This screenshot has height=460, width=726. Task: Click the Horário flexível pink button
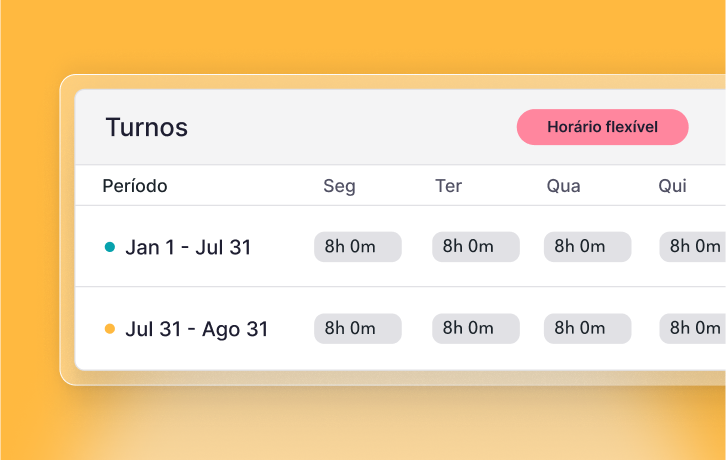coord(602,128)
